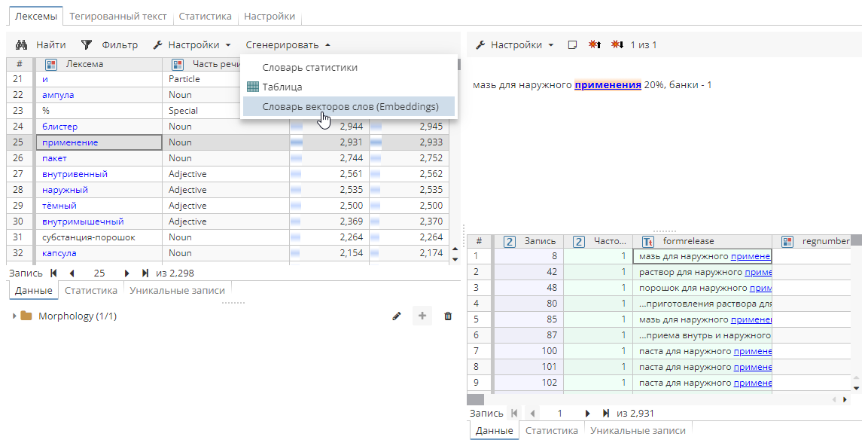Click the pencil edit icon beside Morphology
868x446 pixels.
point(396,316)
